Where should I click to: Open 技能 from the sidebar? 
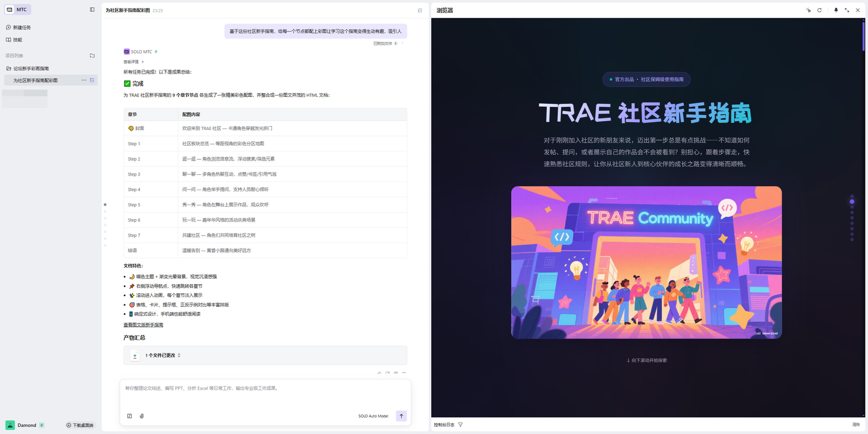click(x=17, y=40)
